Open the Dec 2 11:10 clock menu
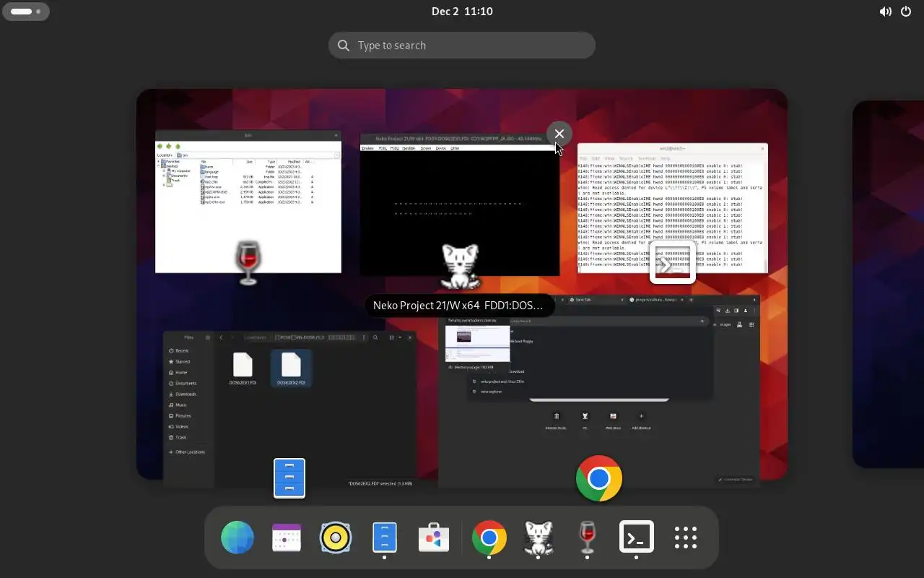This screenshot has height=578, width=924. point(462,12)
